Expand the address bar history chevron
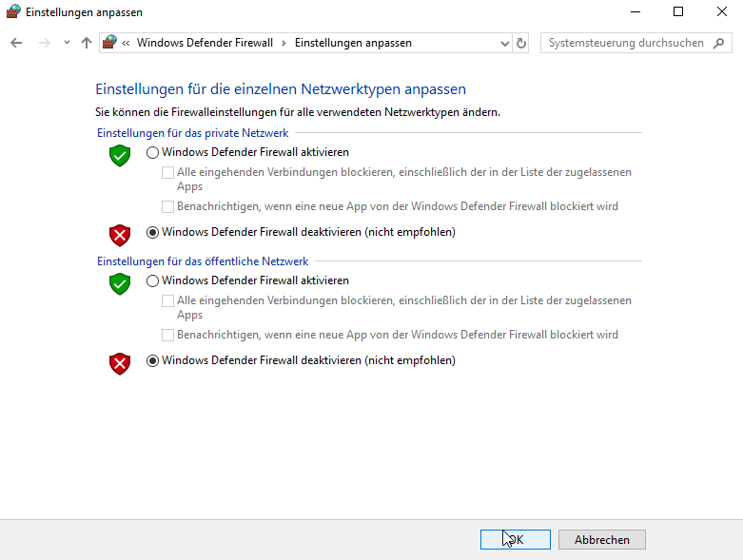This screenshot has height=560, width=743. (504, 44)
